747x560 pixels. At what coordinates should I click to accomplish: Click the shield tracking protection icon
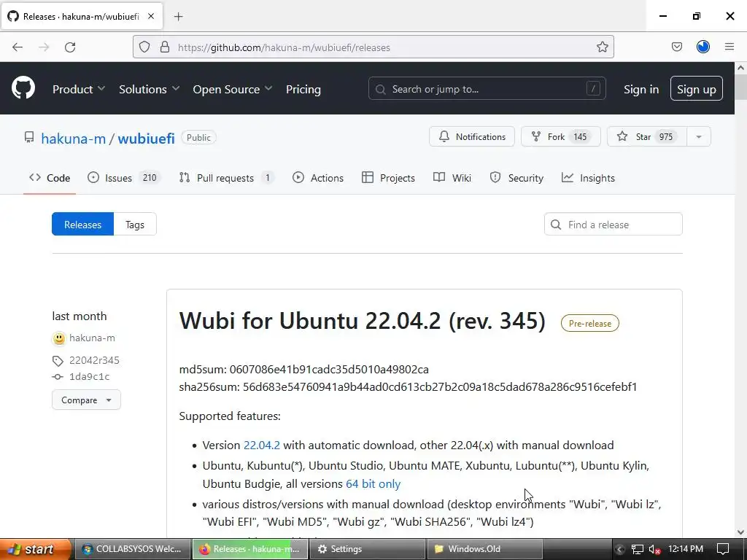[144, 47]
